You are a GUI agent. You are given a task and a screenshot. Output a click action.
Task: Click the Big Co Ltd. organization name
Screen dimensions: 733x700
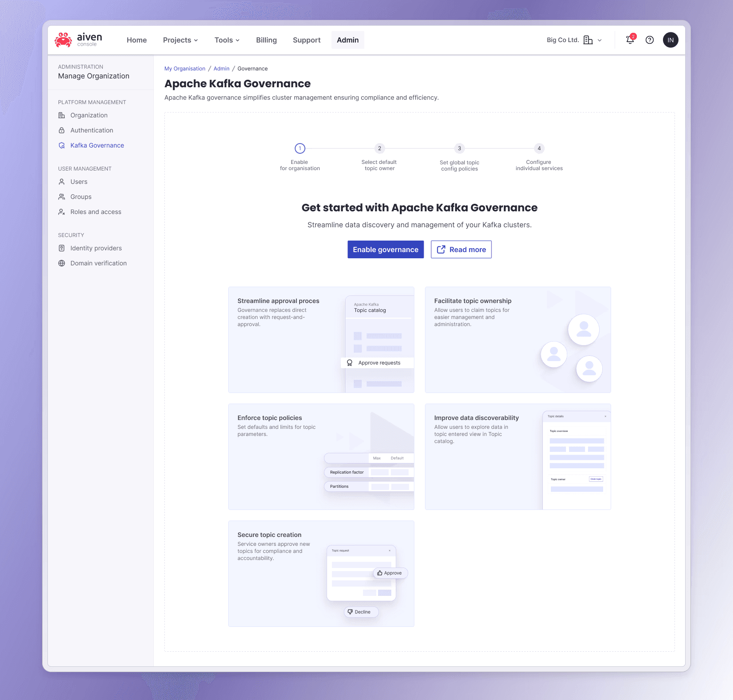563,40
